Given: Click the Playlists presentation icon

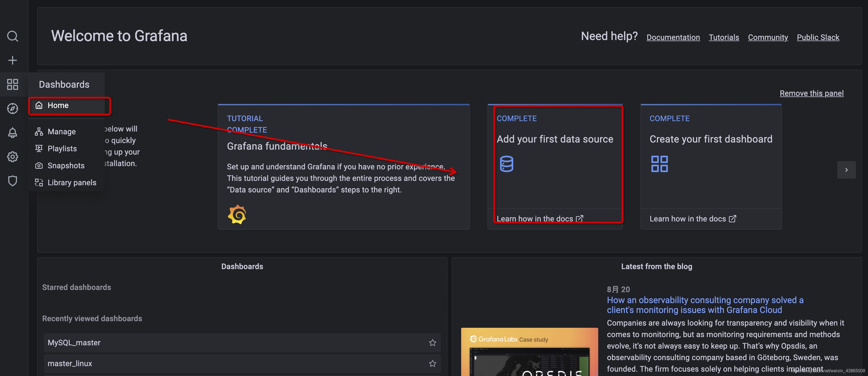Looking at the screenshot, I should click(x=39, y=148).
